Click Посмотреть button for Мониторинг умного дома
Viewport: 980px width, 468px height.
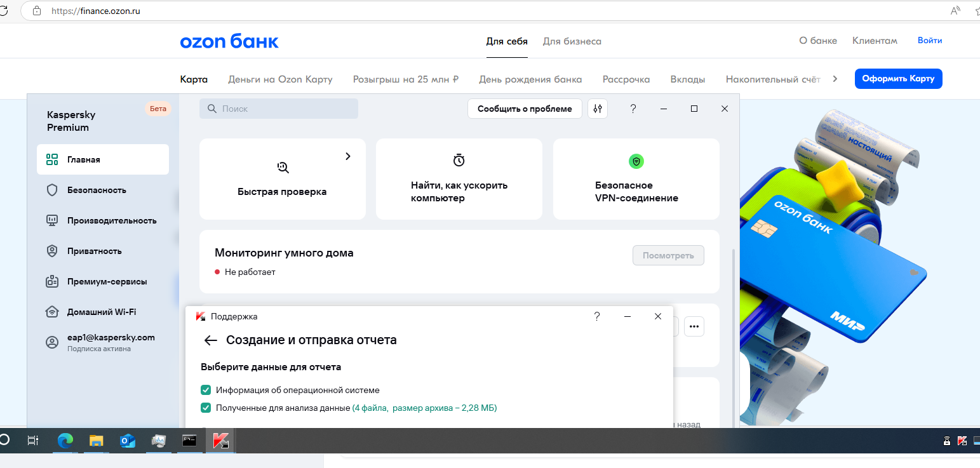point(668,255)
